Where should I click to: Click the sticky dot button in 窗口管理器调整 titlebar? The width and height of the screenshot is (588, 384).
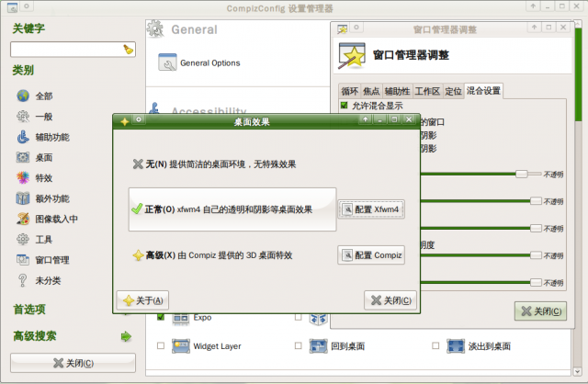[356, 28]
